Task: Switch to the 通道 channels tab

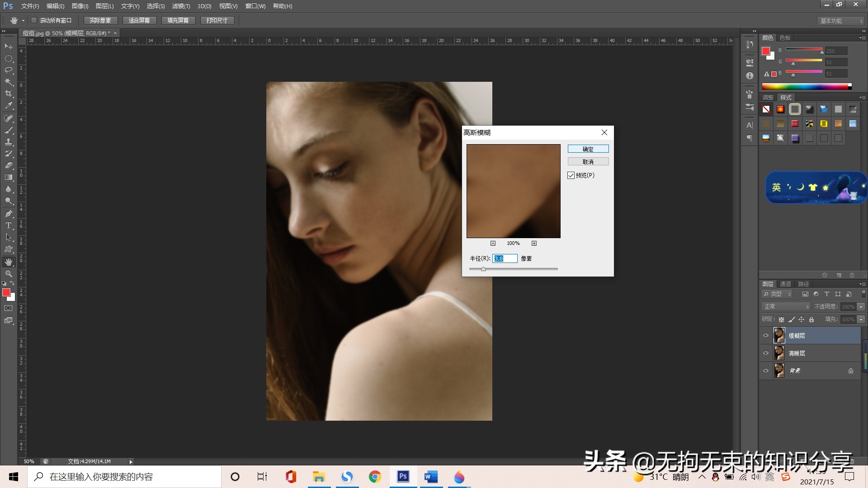Action: coord(785,284)
